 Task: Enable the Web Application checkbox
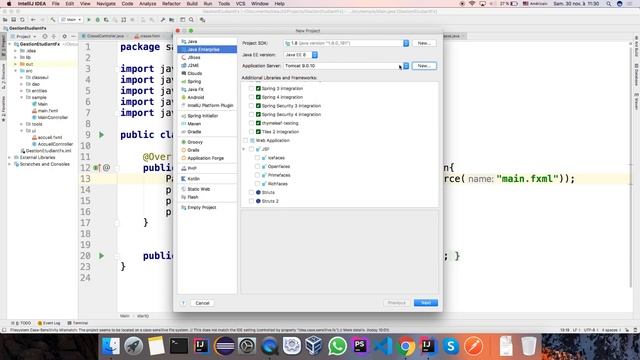coord(246,140)
